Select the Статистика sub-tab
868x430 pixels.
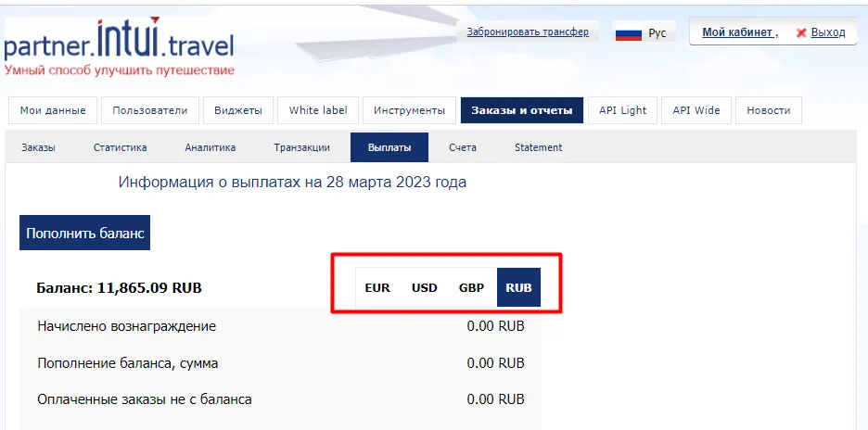pos(120,147)
